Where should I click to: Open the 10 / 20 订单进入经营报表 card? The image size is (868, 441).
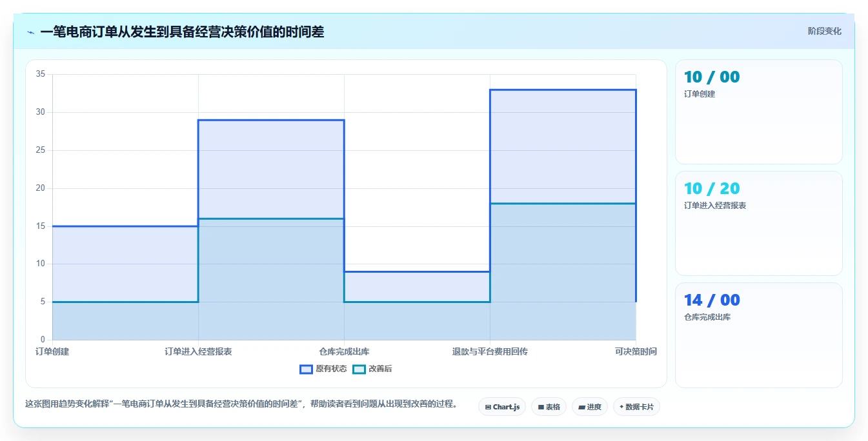pyautogui.click(x=759, y=224)
